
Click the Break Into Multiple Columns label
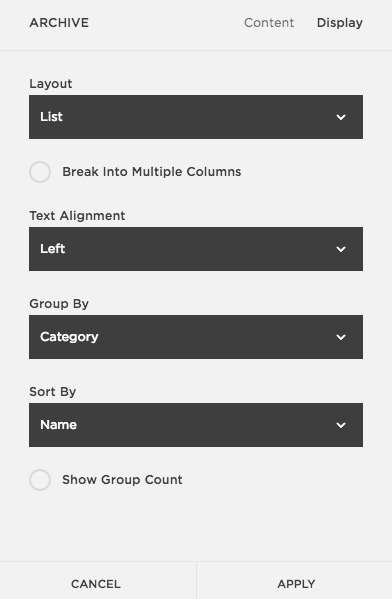pyautogui.click(x=152, y=172)
